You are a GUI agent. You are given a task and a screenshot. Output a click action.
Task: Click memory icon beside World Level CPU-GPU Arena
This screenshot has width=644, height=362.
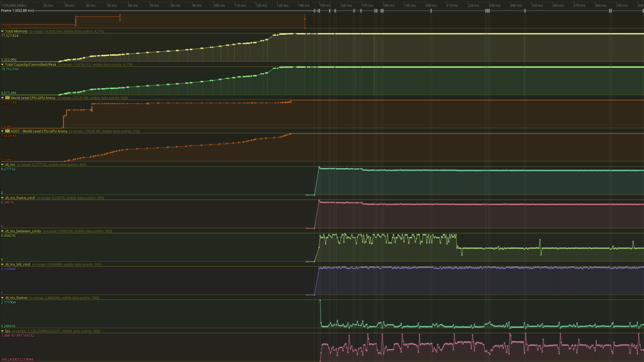7,98
